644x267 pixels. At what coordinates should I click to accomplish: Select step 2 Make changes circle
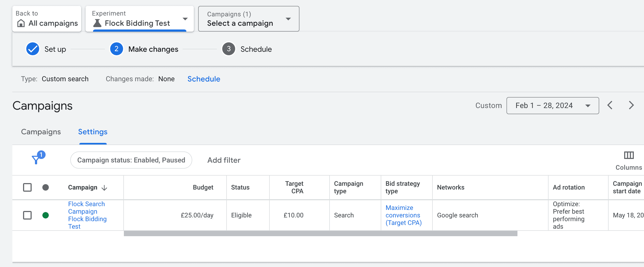tap(116, 49)
